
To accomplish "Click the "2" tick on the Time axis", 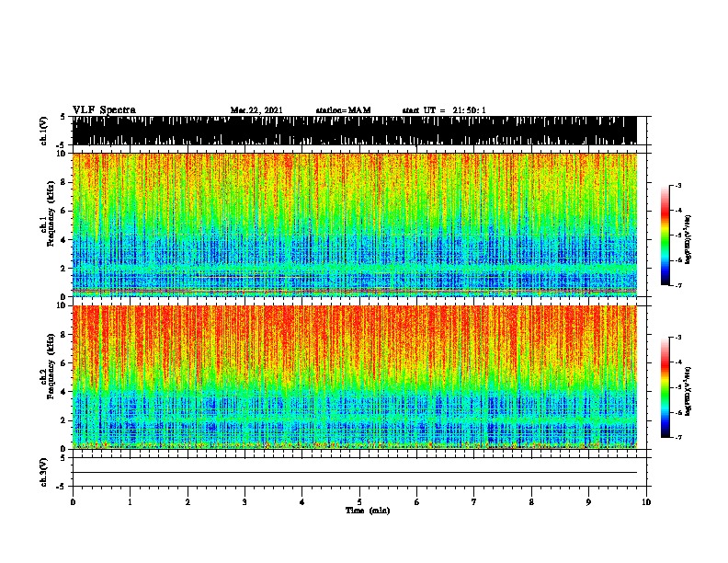I will pyautogui.click(x=188, y=502).
